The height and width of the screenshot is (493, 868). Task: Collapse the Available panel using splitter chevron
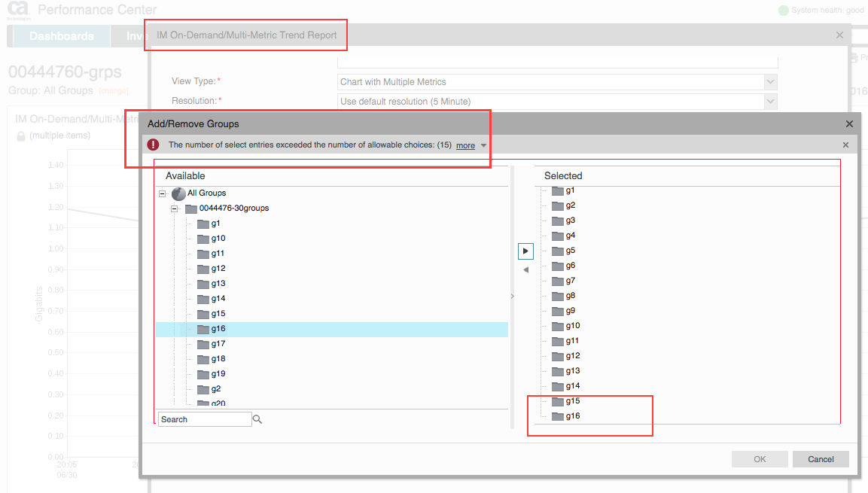tap(512, 297)
